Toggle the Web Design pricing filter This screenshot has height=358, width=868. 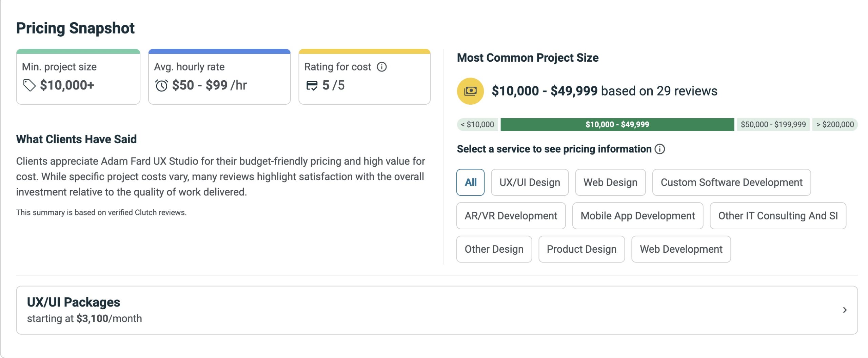[x=610, y=182]
